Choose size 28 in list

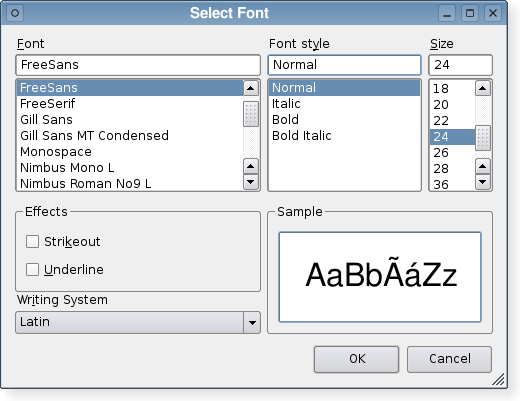(452, 169)
